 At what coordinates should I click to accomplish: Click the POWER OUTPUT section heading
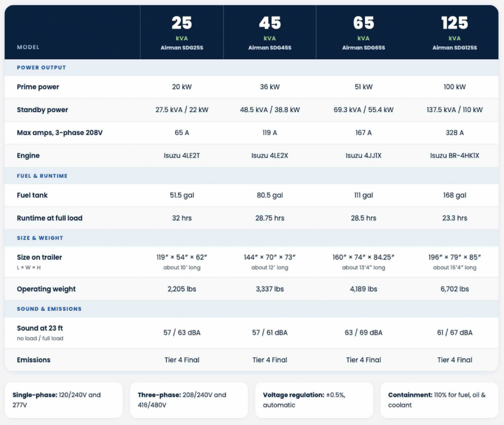point(41,67)
